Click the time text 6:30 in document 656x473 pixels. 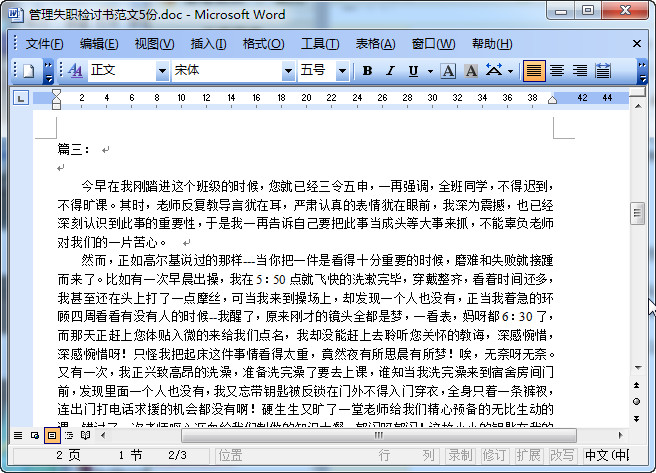coord(517,317)
